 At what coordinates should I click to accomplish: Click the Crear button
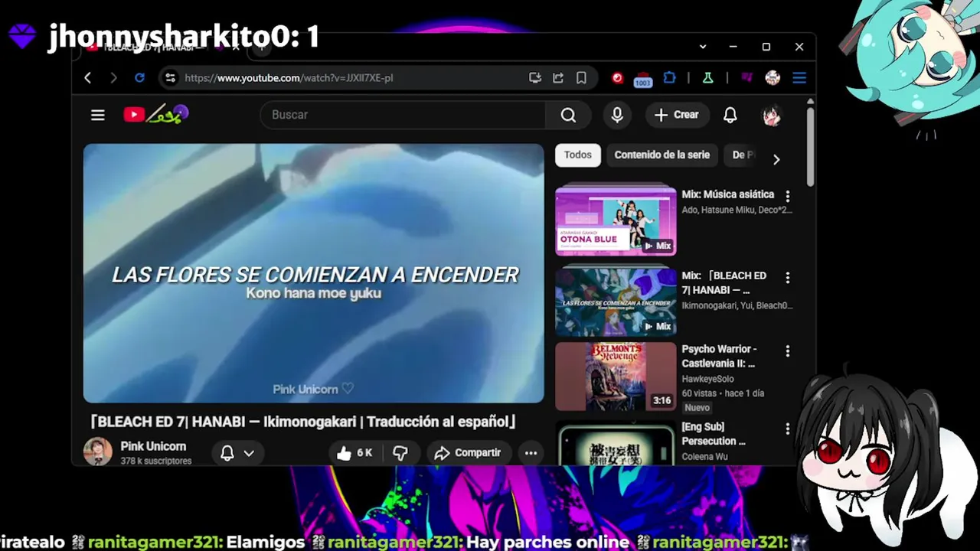click(677, 115)
